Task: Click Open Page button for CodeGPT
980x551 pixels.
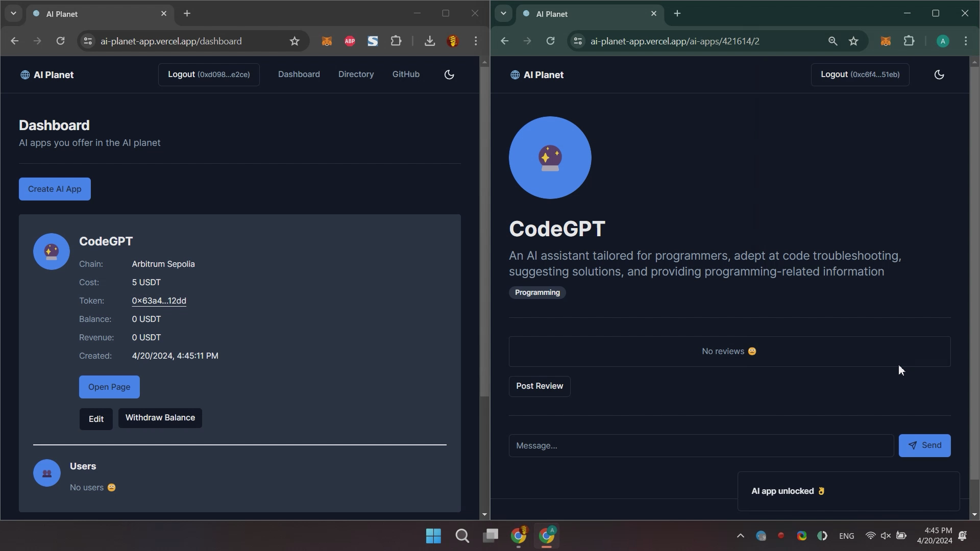Action: pos(109,387)
